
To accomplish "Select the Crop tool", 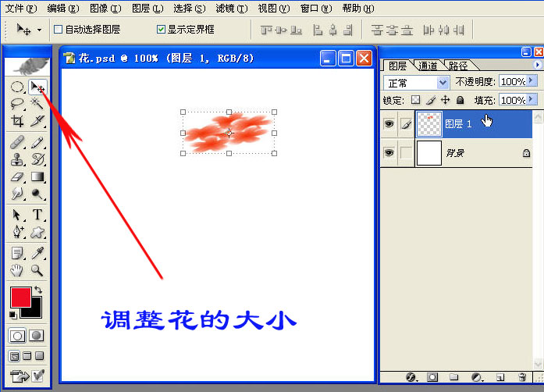I will pos(16,120).
